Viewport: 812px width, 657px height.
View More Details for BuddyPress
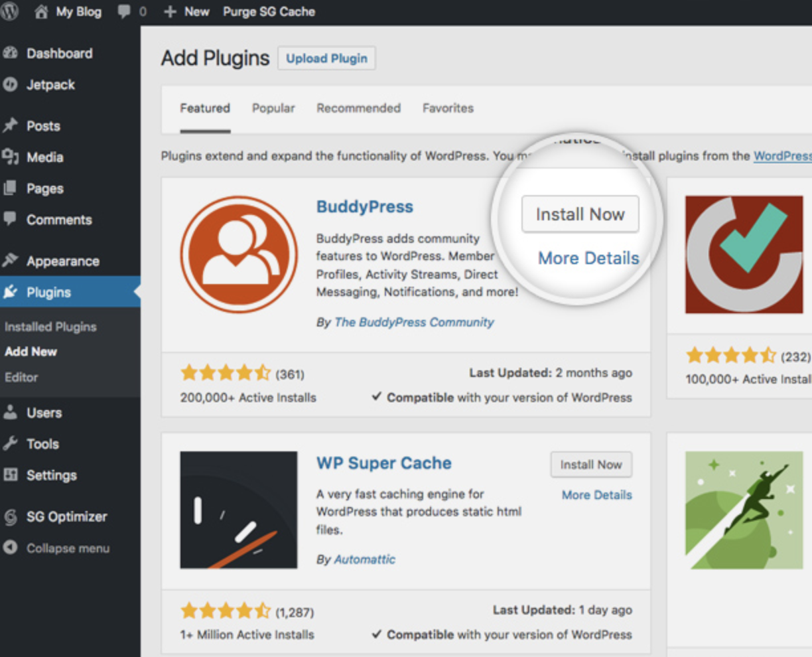click(x=588, y=258)
